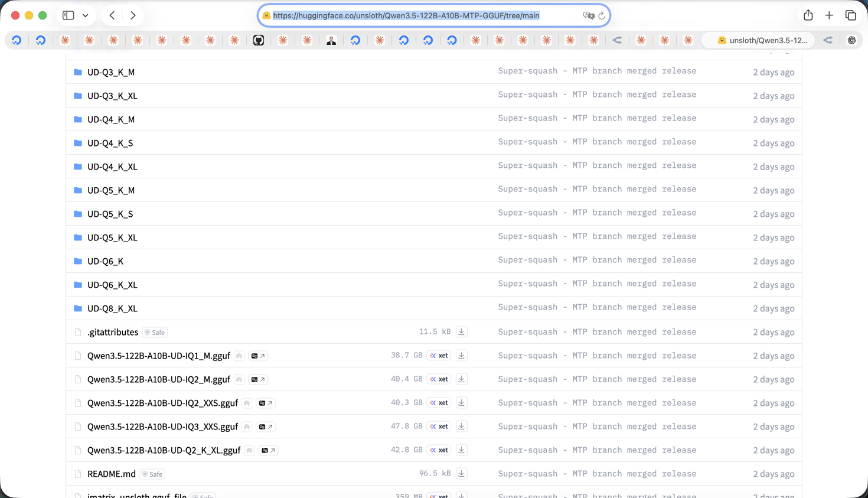Download Qwen3.5-122B-A10B-UD-Q2_K_XL.gguf
Screen dimensions: 868x498
point(461,450)
